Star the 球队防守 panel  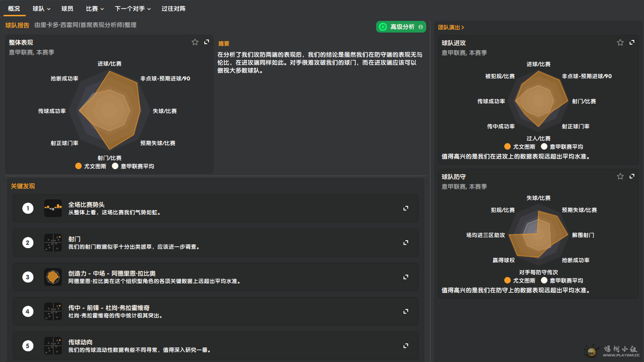[620, 177]
